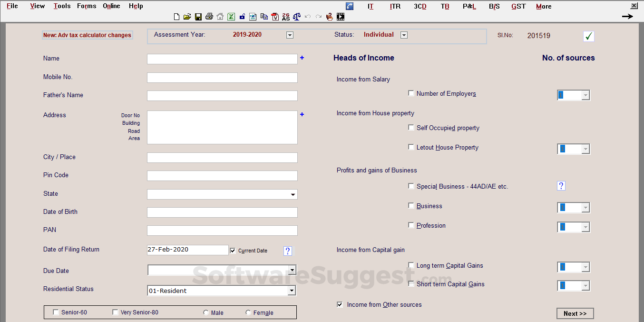Click the Excel export icon
Viewport: 644px width, 322px height.
pos(231,17)
